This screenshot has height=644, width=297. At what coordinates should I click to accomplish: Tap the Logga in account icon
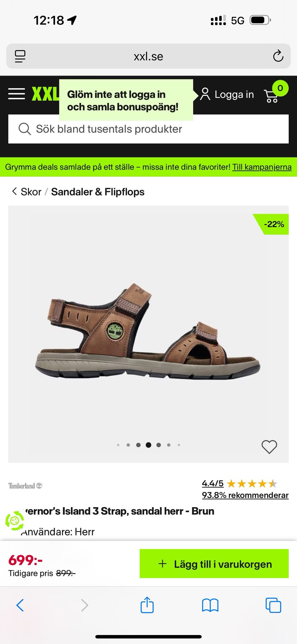click(205, 94)
